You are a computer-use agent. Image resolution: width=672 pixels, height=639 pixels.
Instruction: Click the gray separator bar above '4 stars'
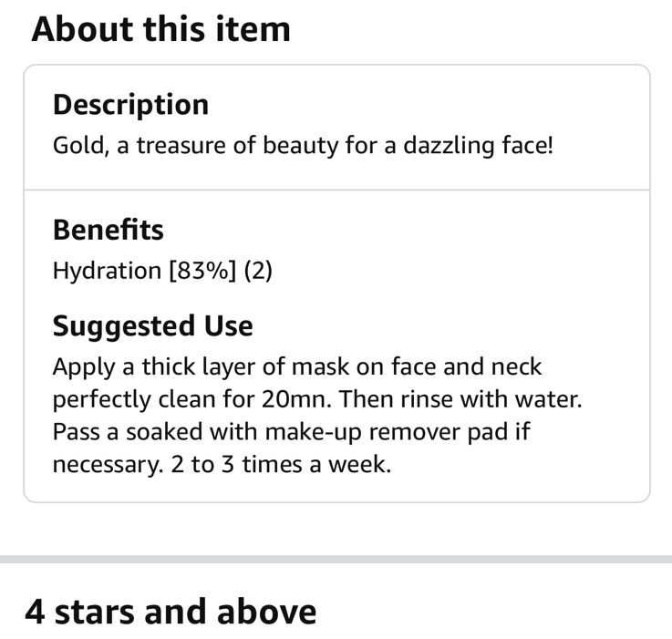[336, 559]
